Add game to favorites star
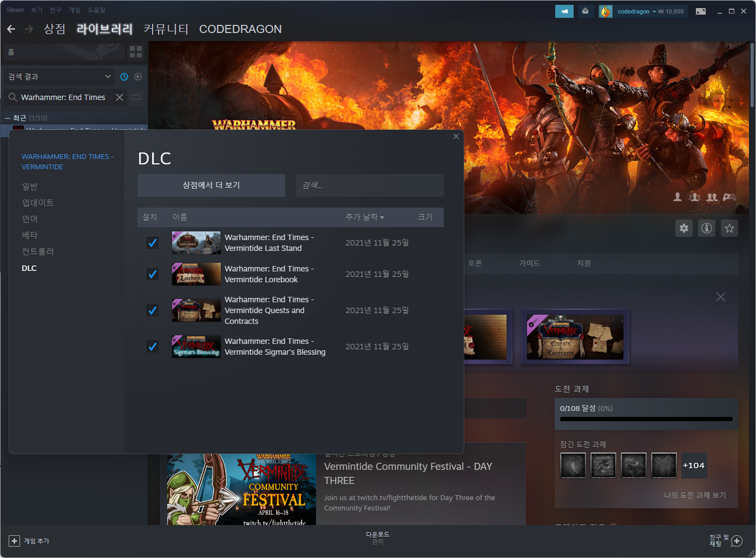 click(x=729, y=228)
